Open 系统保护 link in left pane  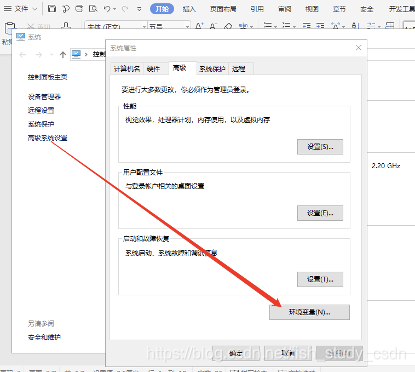tap(41, 124)
